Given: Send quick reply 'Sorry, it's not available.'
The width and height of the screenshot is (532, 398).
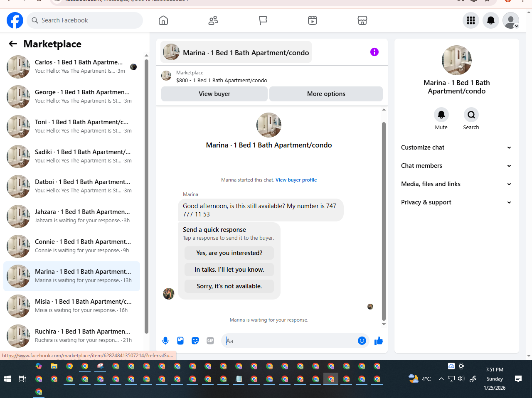Looking at the screenshot, I should 229,286.
